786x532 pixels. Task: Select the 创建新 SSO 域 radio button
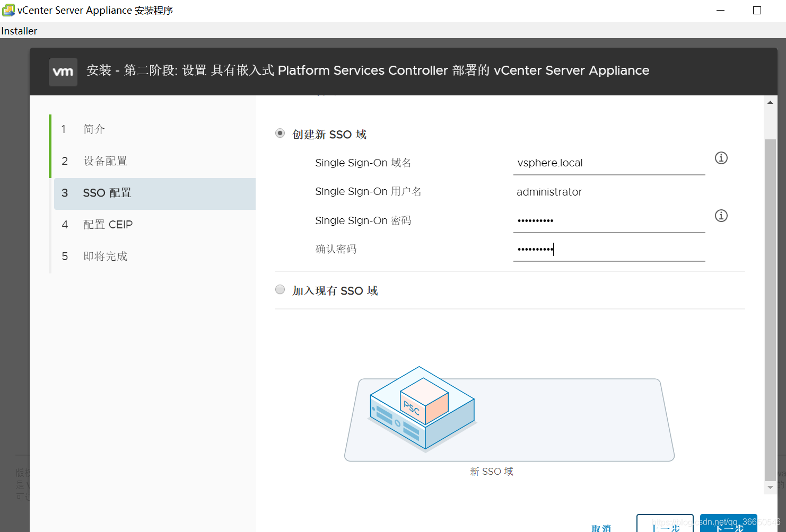click(x=280, y=134)
